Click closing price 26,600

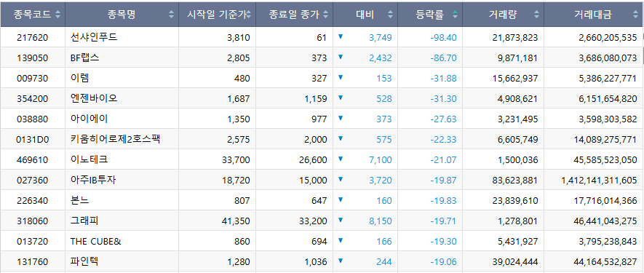(313, 160)
